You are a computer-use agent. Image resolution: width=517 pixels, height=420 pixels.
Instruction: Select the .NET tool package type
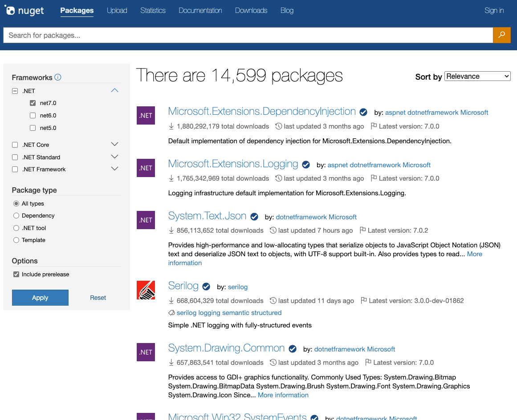pos(16,228)
